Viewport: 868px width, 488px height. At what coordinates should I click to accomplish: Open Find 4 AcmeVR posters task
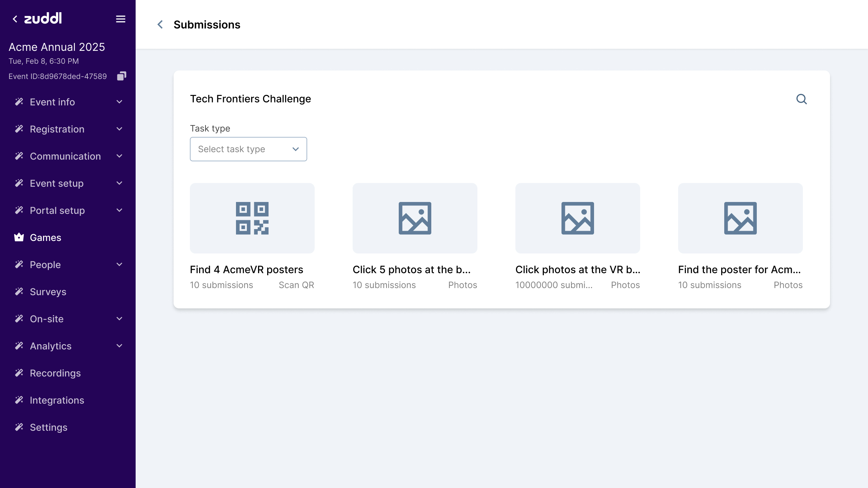click(x=246, y=269)
